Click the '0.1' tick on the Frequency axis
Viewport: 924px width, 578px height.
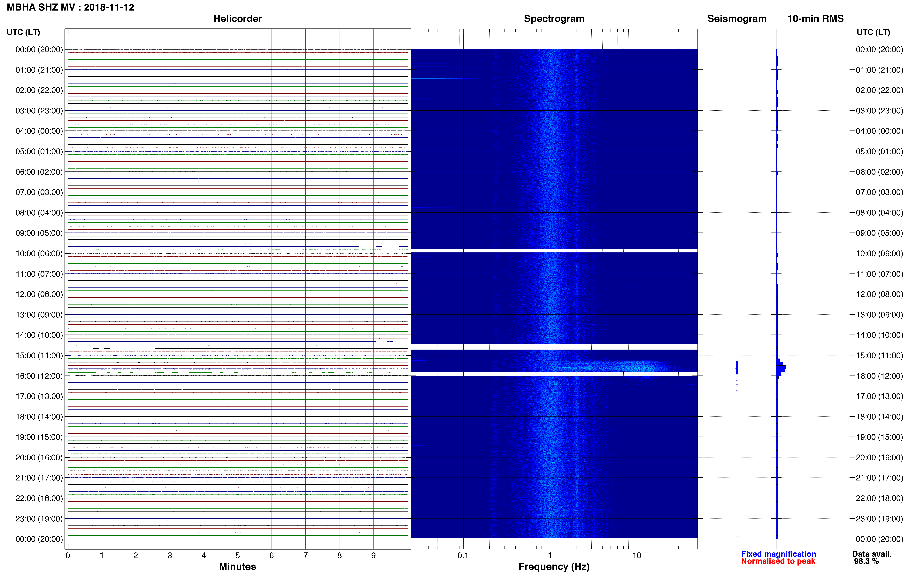tap(463, 556)
